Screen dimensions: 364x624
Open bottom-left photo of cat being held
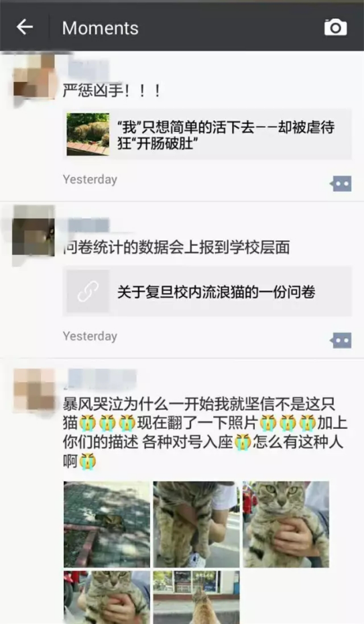(x=107, y=597)
